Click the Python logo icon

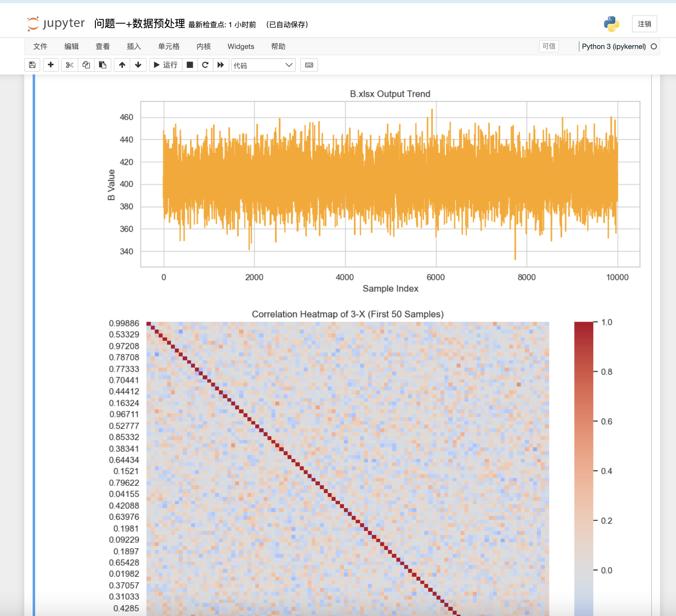[611, 24]
